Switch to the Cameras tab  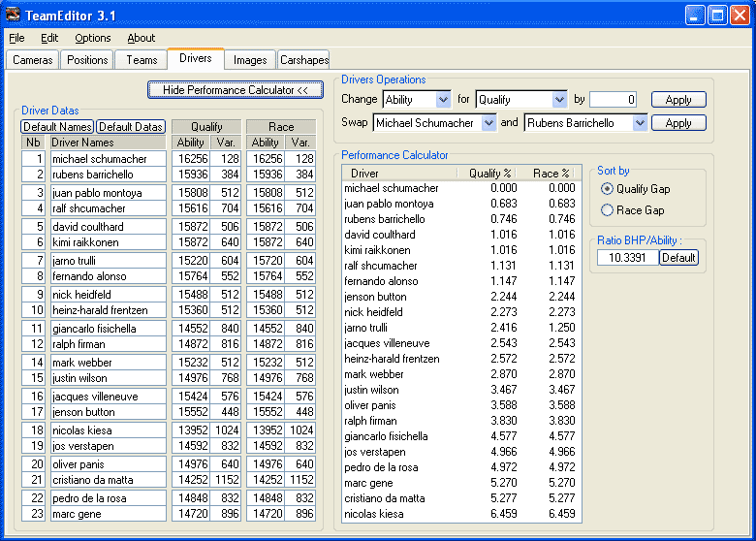(33, 60)
